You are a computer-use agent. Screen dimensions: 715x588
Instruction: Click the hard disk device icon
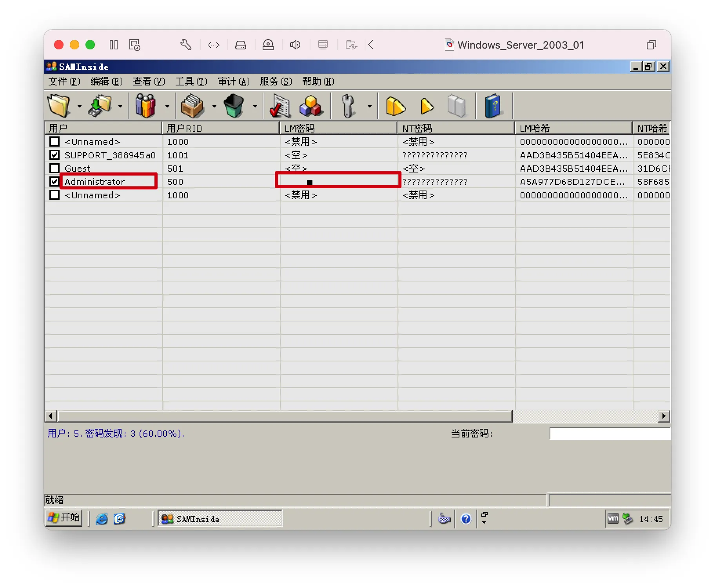(241, 45)
